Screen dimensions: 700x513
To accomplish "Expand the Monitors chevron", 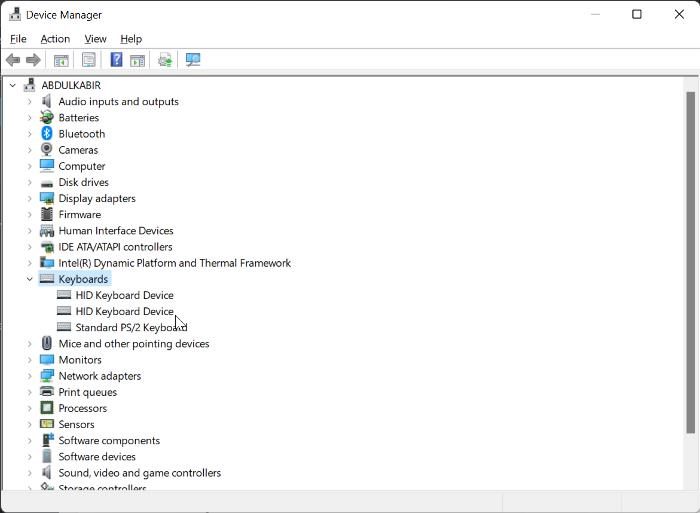I will pyautogui.click(x=29, y=360).
